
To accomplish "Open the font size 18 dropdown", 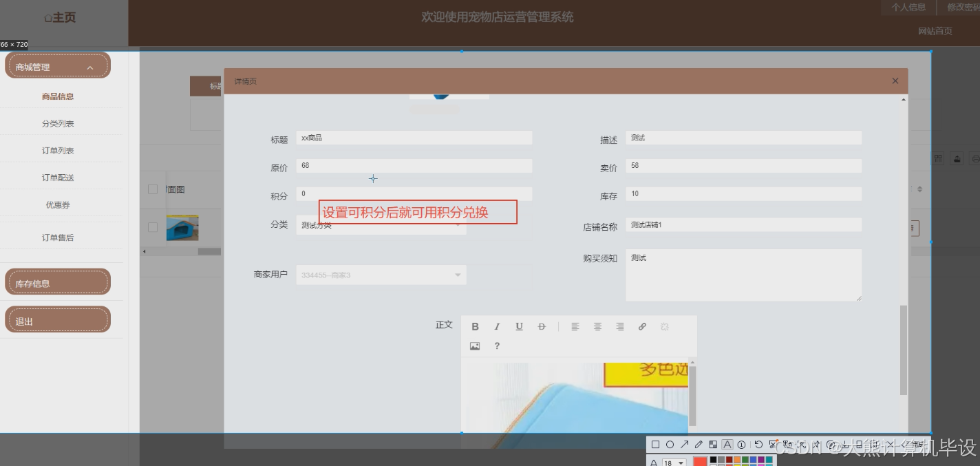I will point(674,463).
